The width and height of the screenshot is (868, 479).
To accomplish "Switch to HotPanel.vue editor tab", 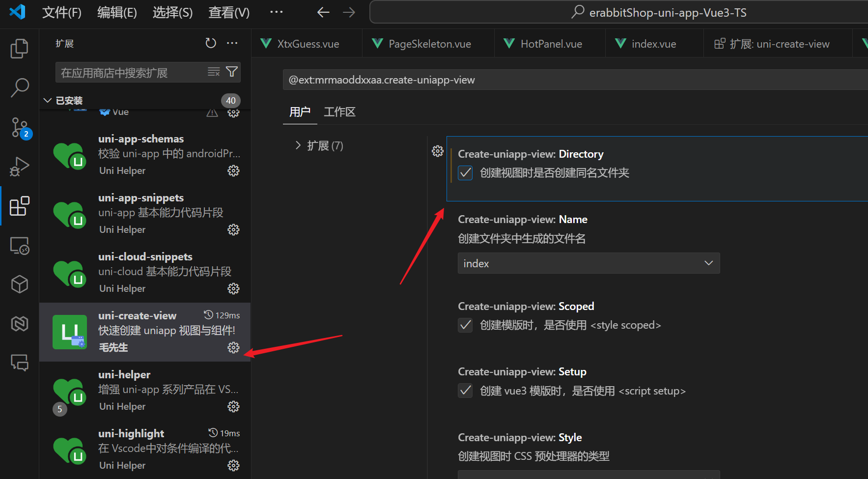I will (x=550, y=44).
